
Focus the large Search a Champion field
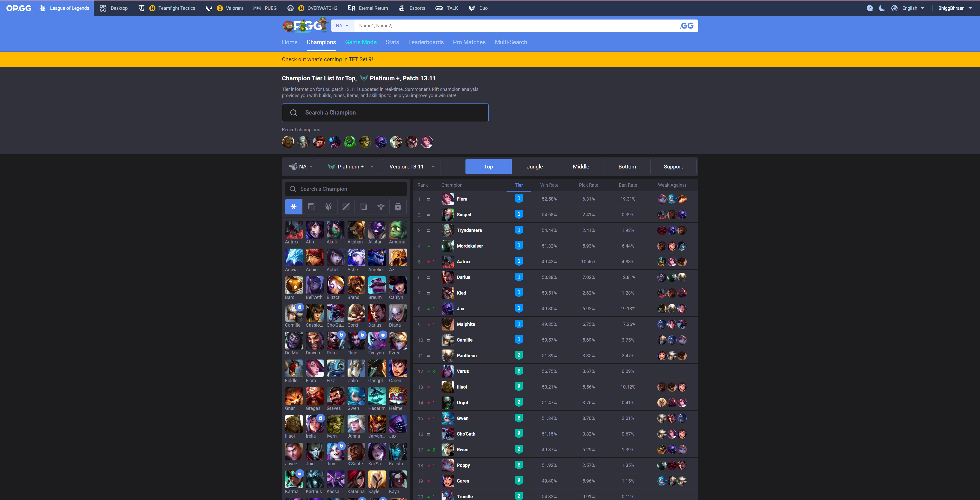(385, 112)
